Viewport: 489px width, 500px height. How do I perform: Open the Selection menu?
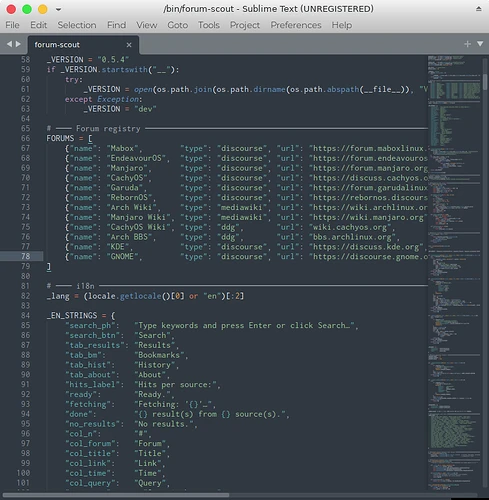(77, 25)
